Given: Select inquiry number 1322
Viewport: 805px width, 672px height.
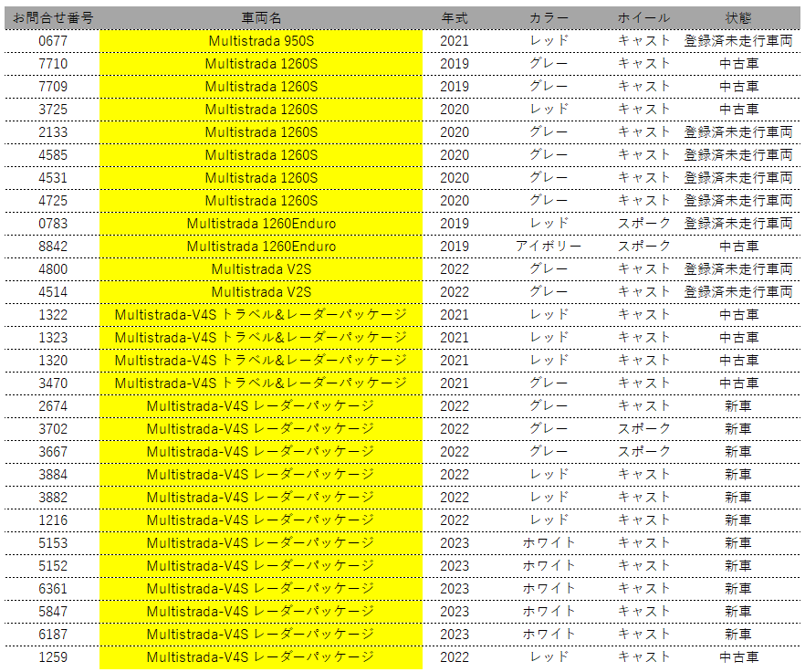Looking at the screenshot, I should 53,315.
